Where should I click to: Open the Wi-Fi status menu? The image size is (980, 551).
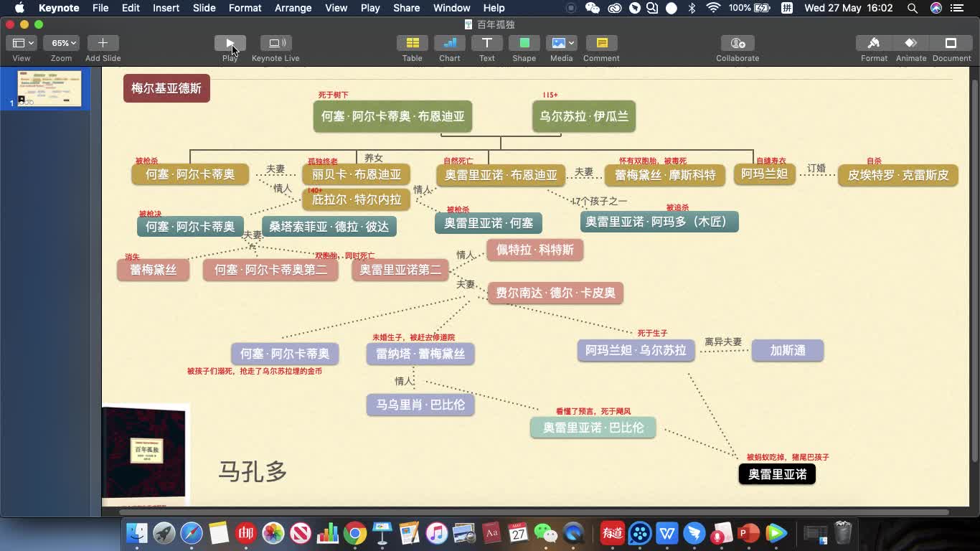pos(713,8)
